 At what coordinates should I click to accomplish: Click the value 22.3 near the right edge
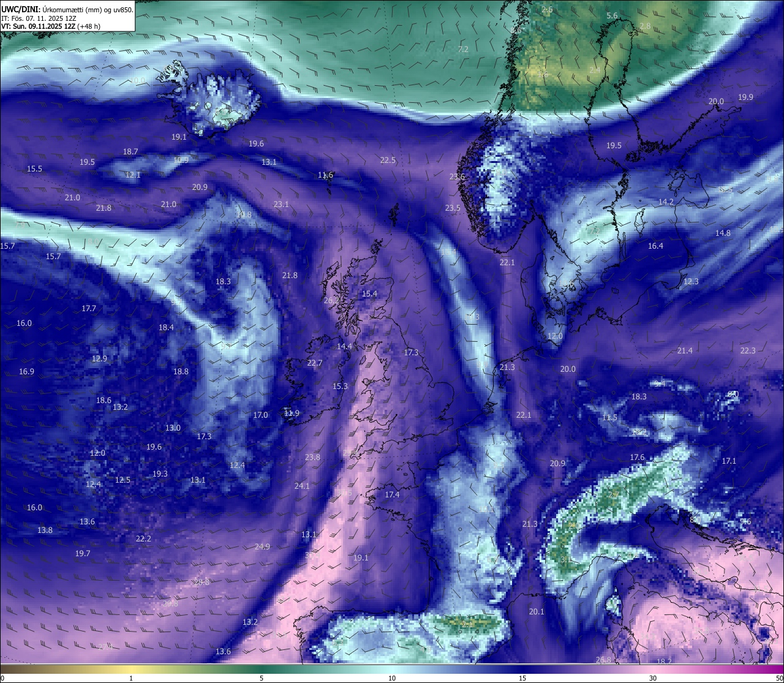point(748,350)
